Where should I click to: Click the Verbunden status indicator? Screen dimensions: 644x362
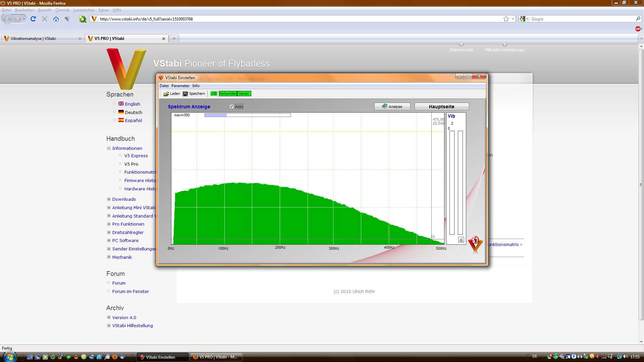pyautogui.click(x=228, y=94)
